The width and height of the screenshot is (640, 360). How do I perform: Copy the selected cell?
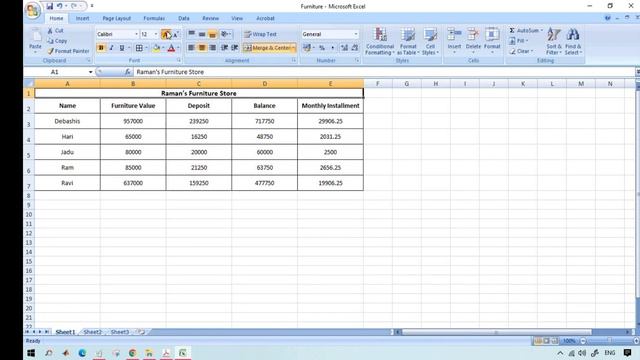pyautogui.click(x=57, y=41)
